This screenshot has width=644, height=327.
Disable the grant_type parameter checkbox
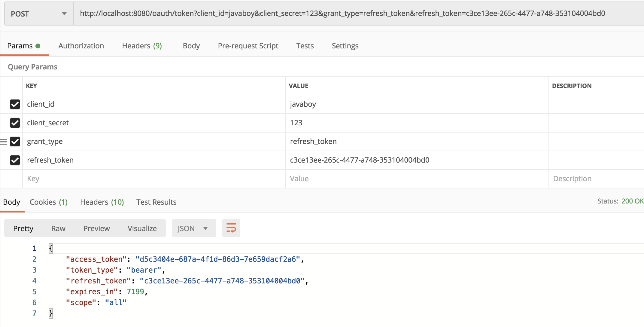click(15, 142)
